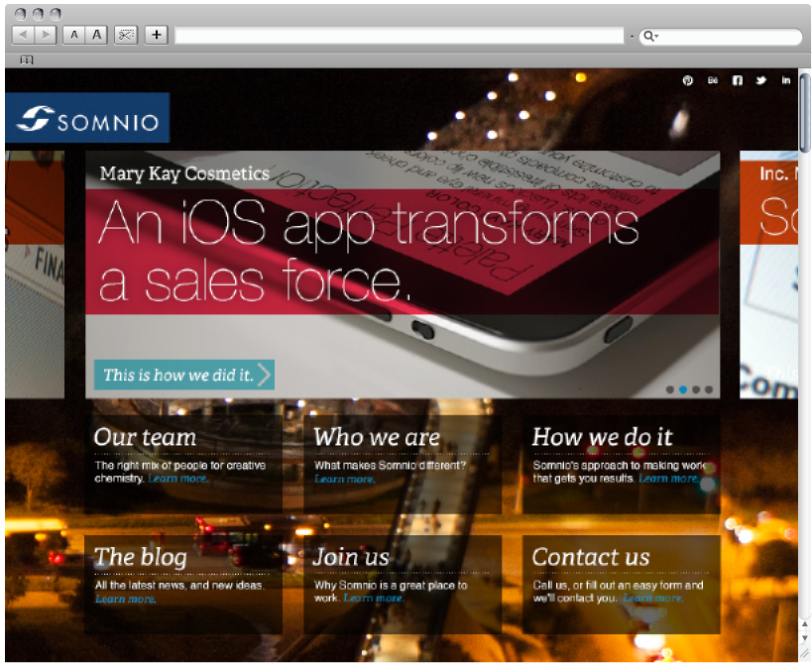The image size is (812, 666).
Task: Click 'The right mix of people' description text
Action: coord(179,472)
